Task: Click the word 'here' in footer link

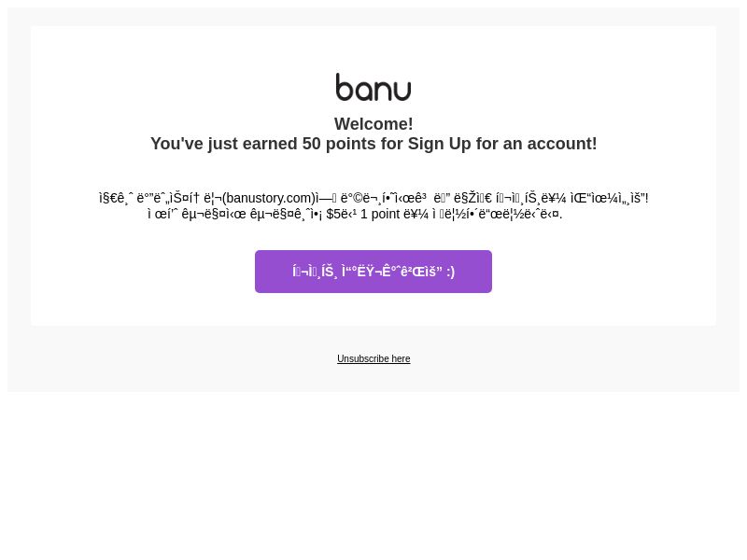Action: (401, 358)
